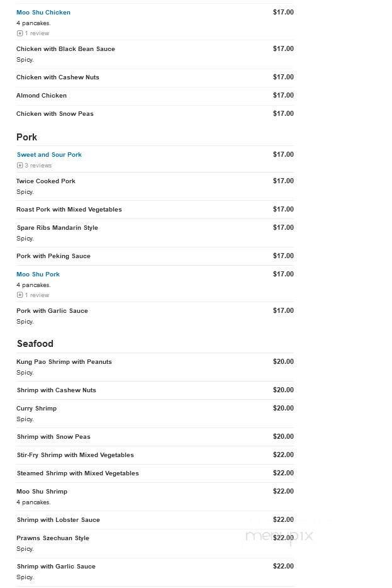The width and height of the screenshot is (392, 588).
Task: Select the Prawns Szechuan Style item
Action: [53, 538]
